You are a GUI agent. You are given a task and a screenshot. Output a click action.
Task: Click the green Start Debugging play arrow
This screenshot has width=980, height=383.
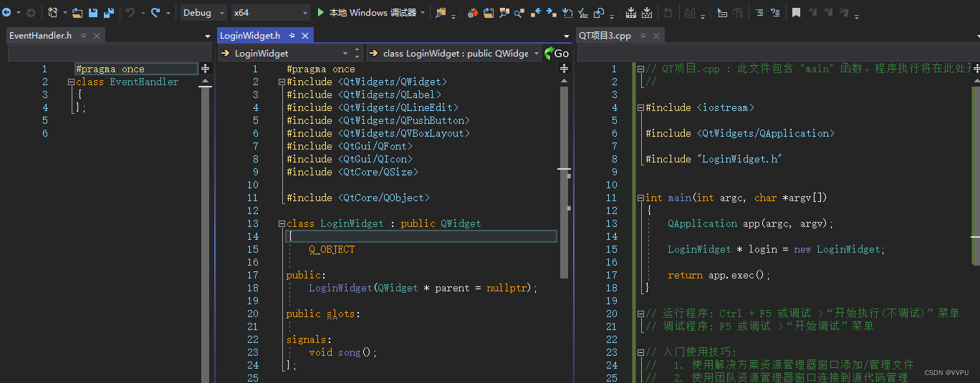321,12
